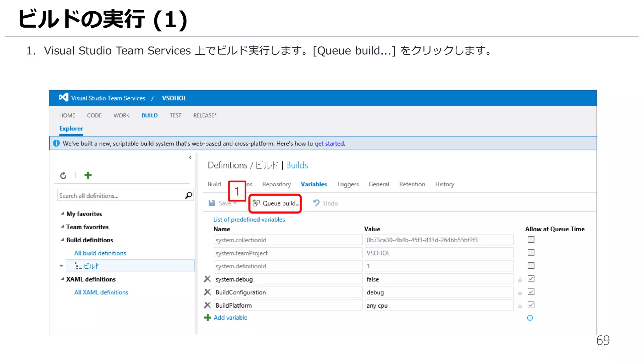Click the BuildConfiguration value field 'debug'
The height and width of the screenshot is (362, 644).
click(x=439, y=292)
